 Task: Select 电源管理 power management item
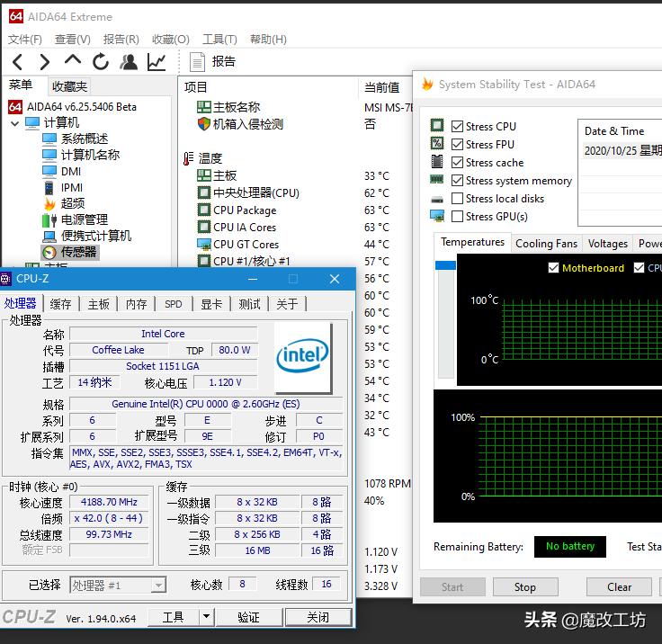click(84, 219)
